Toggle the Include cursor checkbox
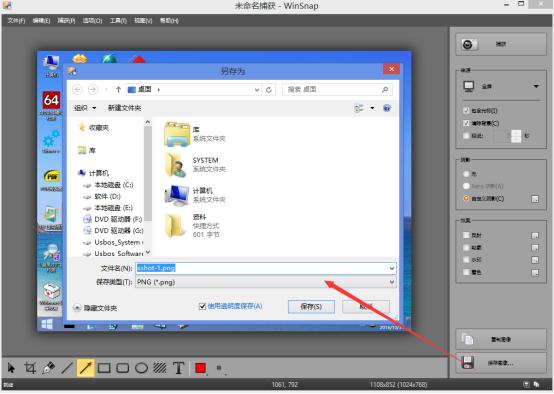Image resolution: width=554 pixels, height=394 pixels. click(466, 111)
